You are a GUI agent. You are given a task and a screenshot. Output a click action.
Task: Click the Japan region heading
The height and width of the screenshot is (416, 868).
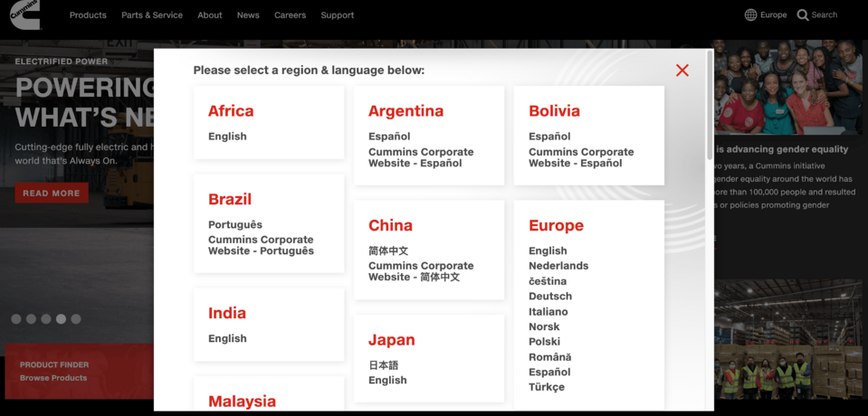pos(391,340)
